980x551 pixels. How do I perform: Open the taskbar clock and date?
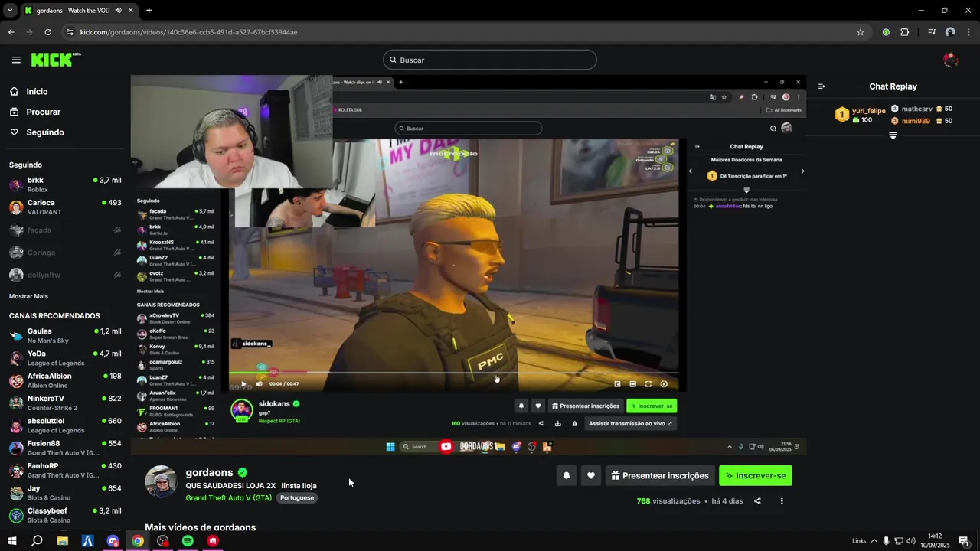[936, 541]
